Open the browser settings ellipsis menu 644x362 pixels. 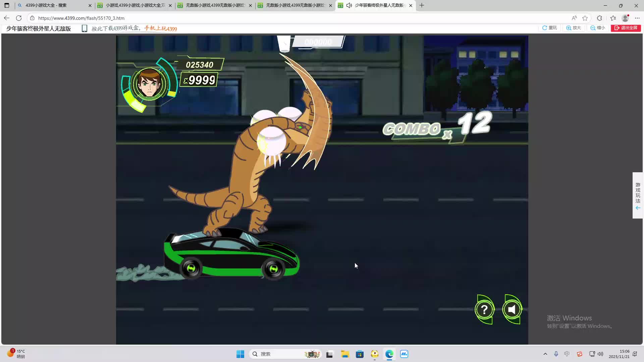click(x=637, y=18)
